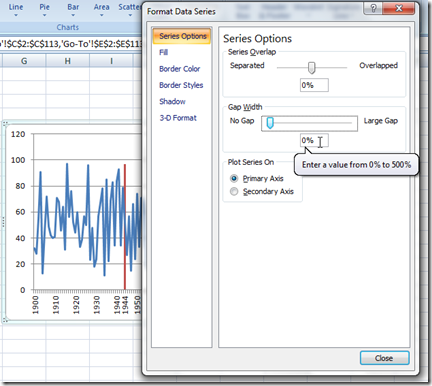Viewport: 432px width, 386px height.
Task: Open the Line chart dropdown
Action: tap(16, 10)
